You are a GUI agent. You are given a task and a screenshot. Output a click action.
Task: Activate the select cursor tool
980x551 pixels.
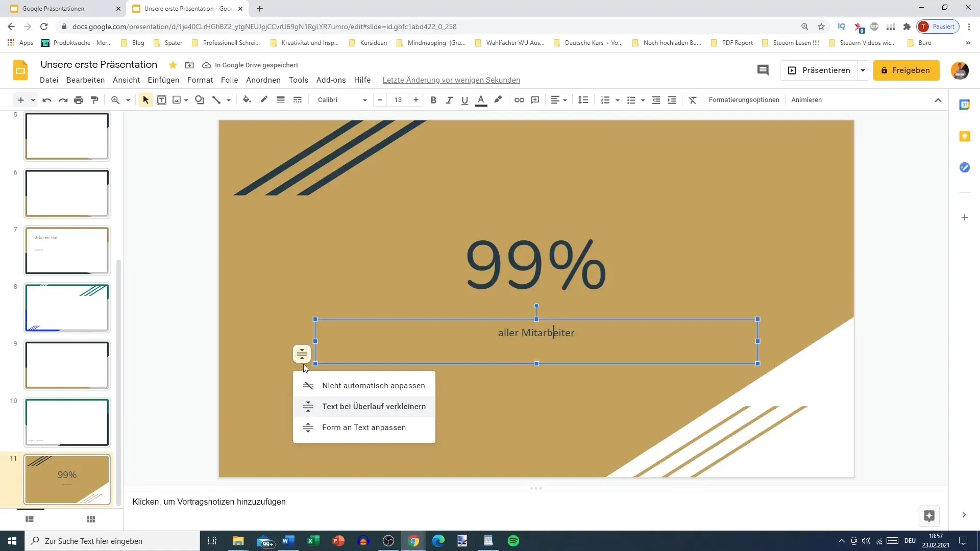pos(146,100)
